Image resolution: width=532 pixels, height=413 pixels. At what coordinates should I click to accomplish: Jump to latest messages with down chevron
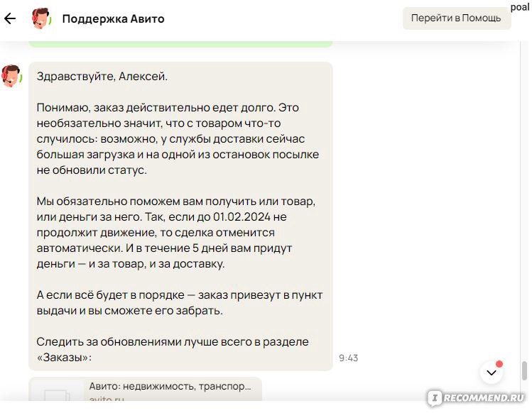point(492,373)
